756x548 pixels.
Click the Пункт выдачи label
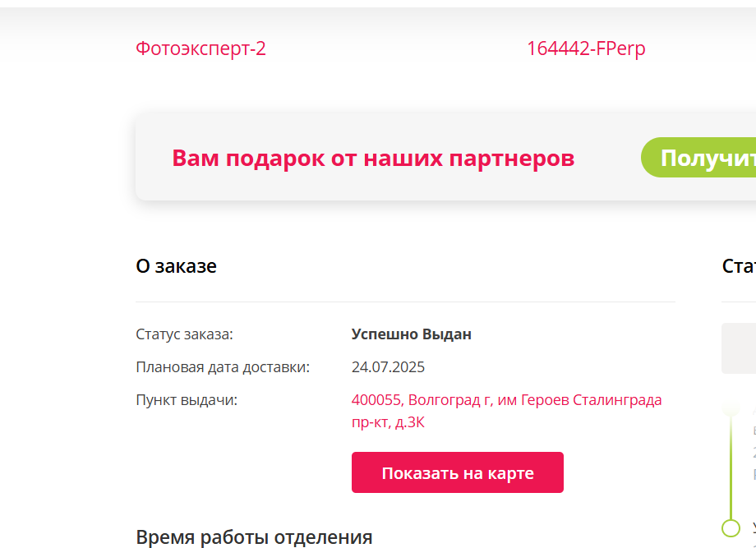pos(187,400)
